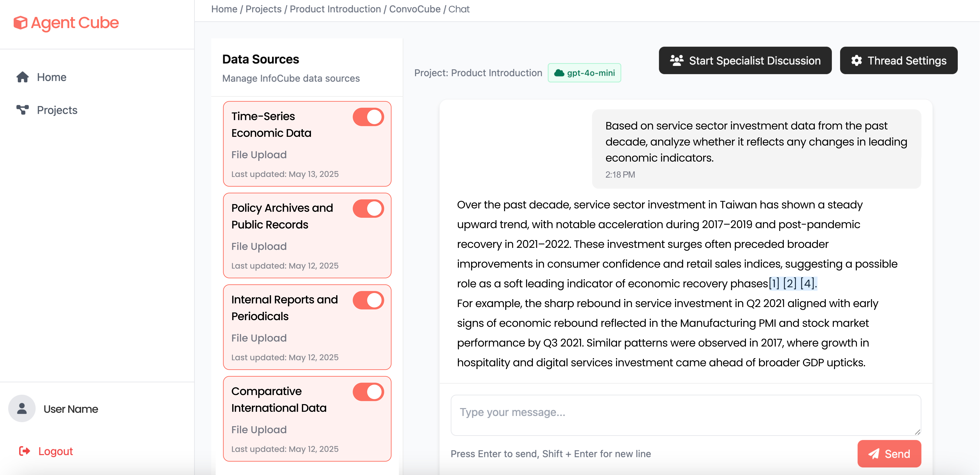
Task: Click the people icon on Specialist Discussion button
Action: [x=676, y=61]
